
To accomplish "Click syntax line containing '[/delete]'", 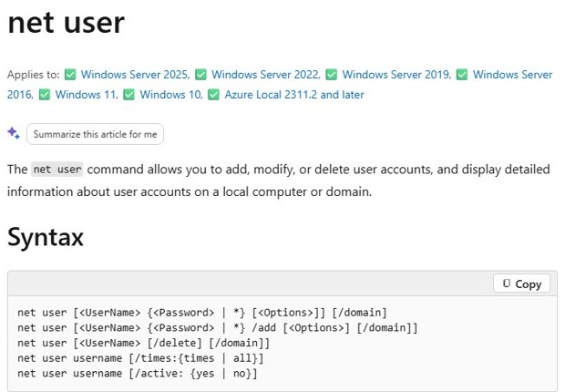I will (x=143, y=343).
